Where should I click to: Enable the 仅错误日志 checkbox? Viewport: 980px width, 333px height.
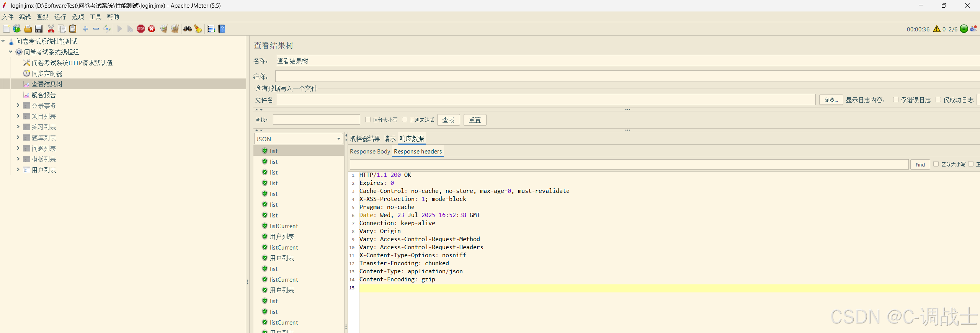(896, 100)
